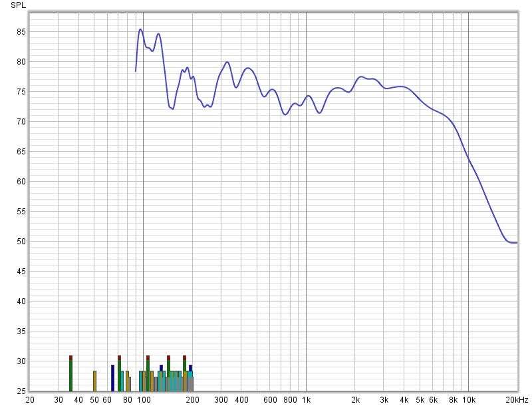Select the 80 dB level label
This screenshot has width=532, height=408.
[x=21, y=62]
